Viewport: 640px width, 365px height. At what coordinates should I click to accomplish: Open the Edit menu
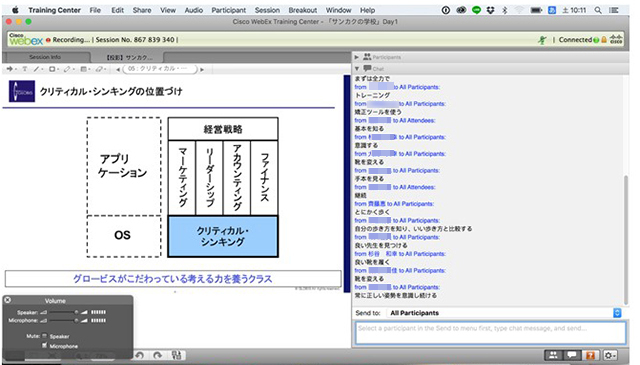(x=118, y=10)
